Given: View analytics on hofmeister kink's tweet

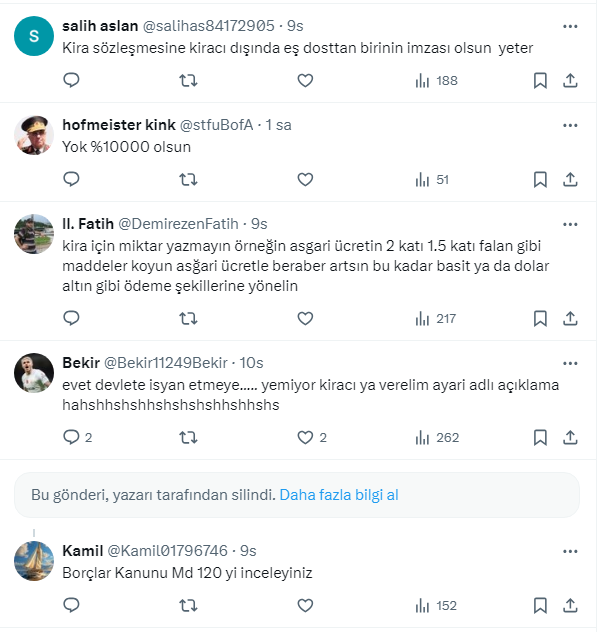Looking at the screenshot, I should point(431,179).
